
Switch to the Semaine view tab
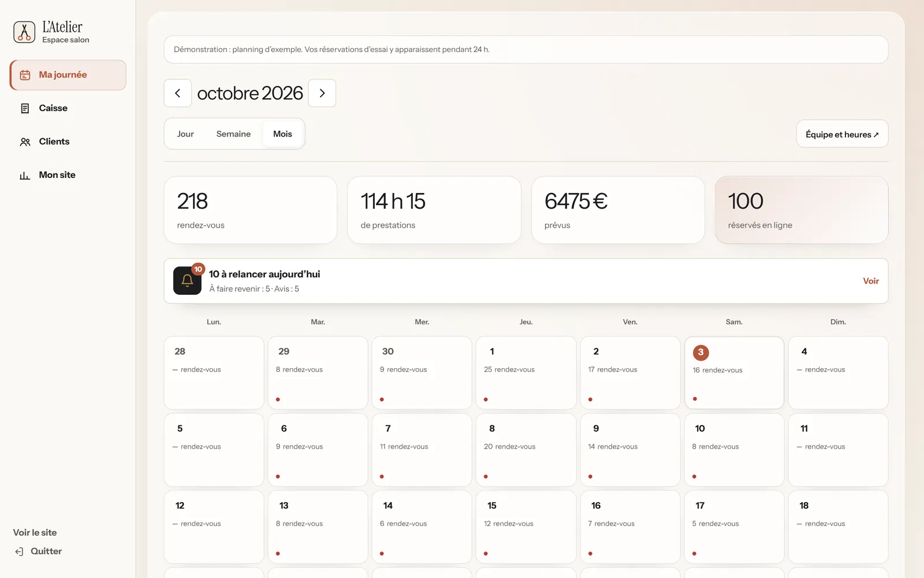tap(233, 134)
